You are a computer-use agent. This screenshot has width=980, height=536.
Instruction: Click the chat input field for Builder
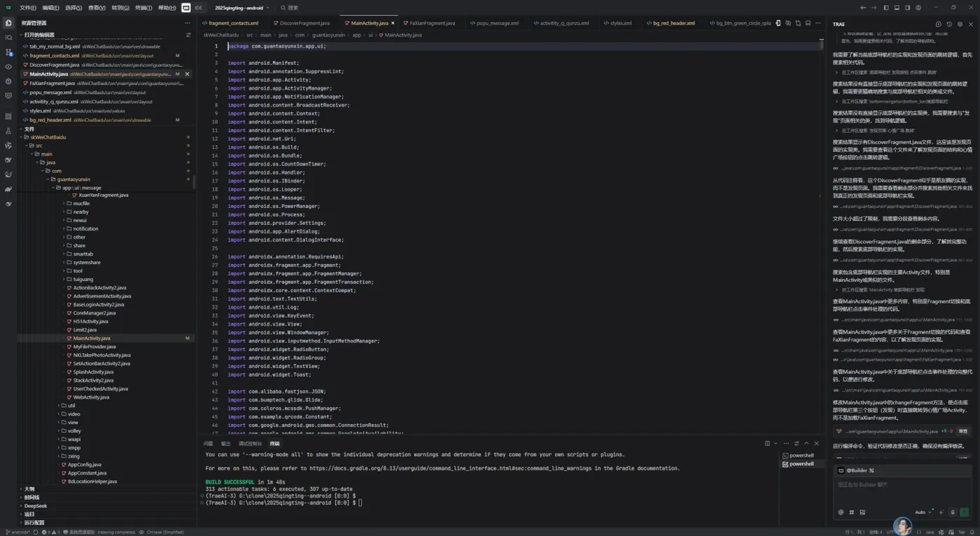(x=902, y=490)
